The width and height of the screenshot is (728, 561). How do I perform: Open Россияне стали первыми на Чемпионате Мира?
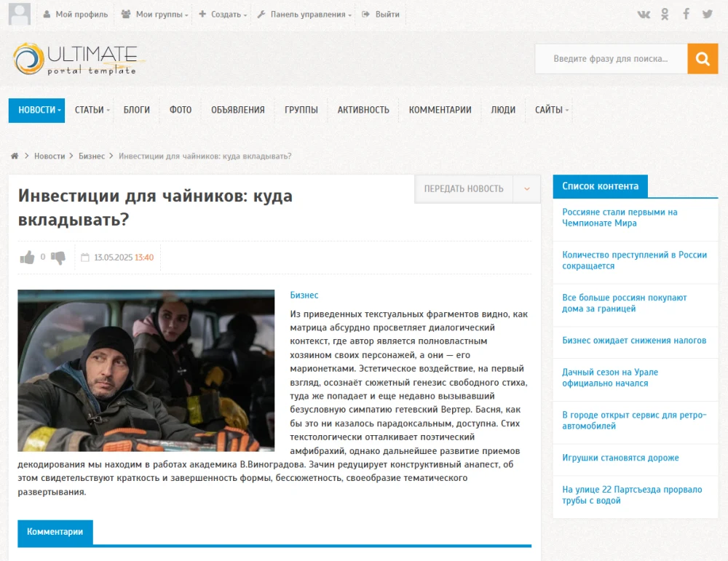pyautogui.click(x=620, y=218)
